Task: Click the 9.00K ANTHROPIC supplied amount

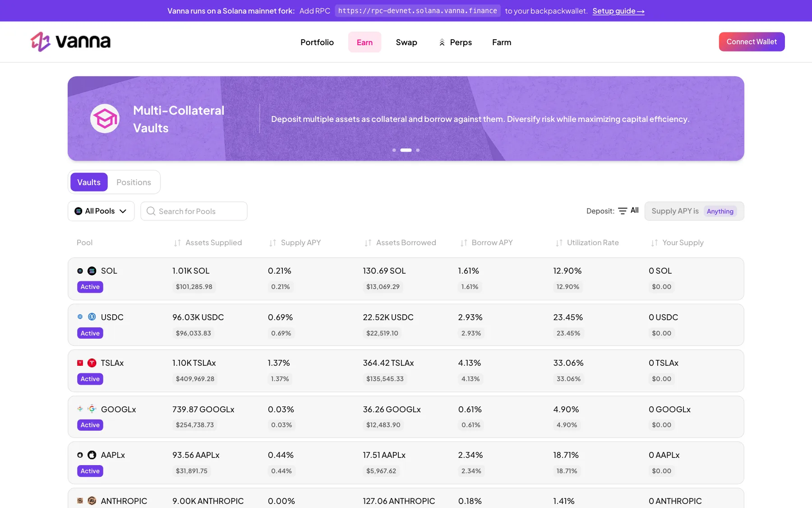Action: click(208, 501)
